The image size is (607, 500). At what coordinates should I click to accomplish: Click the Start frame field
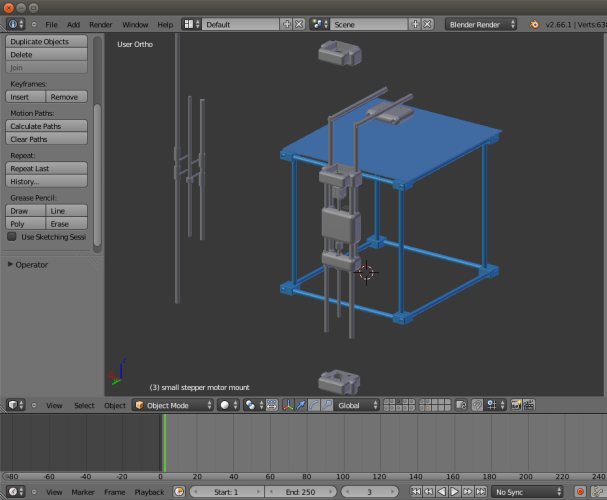tap(226, 492)
